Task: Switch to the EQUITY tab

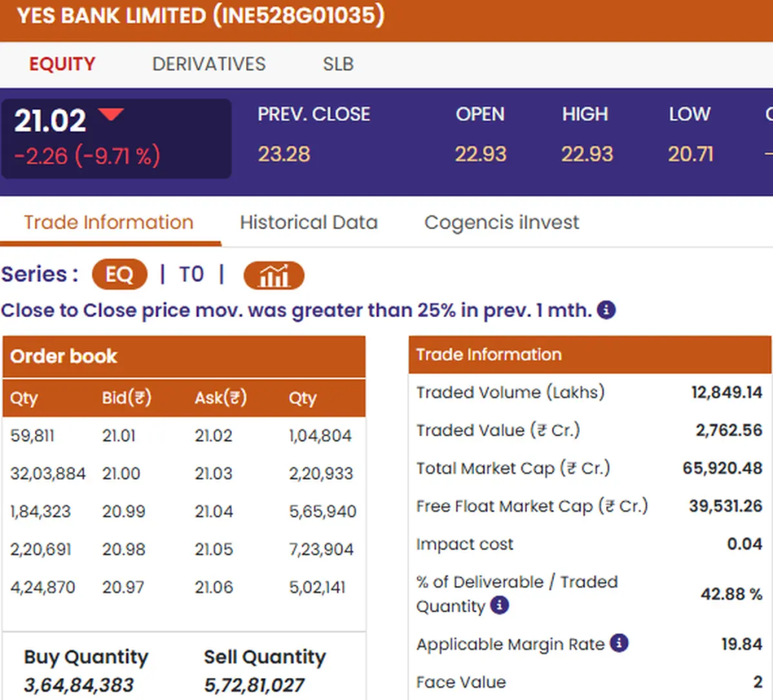Action: [x=62, y=64]
